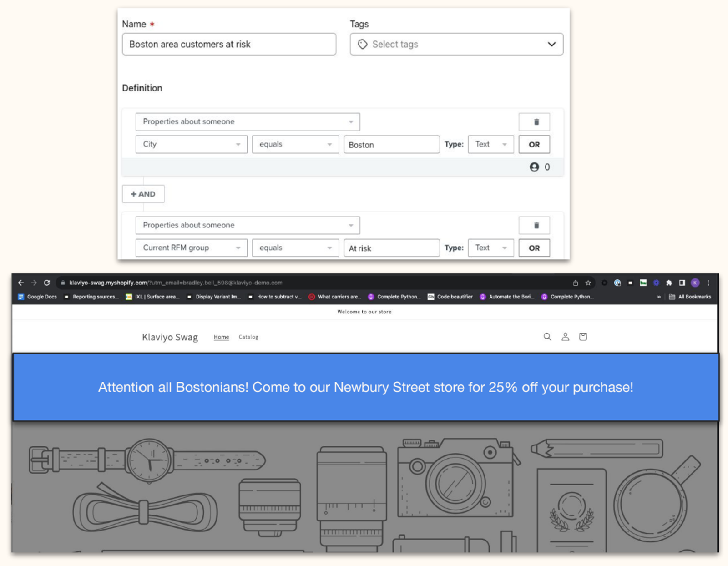Image resolution: width=728 pixels, height=566 pixels.
Task: Click the OR button on RFM group row
Action: (x=534, y=248)
